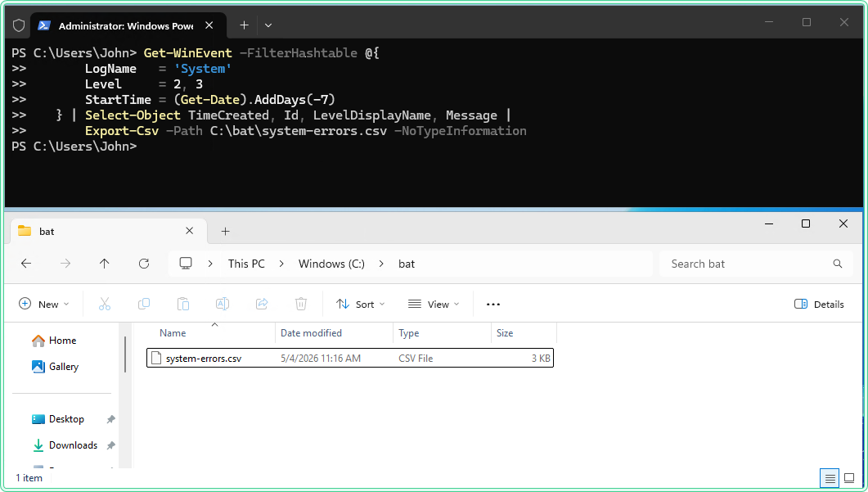The image size is (868, 492).
Task: Click the Share icon in the toolbar
Action: click(262, 304)
